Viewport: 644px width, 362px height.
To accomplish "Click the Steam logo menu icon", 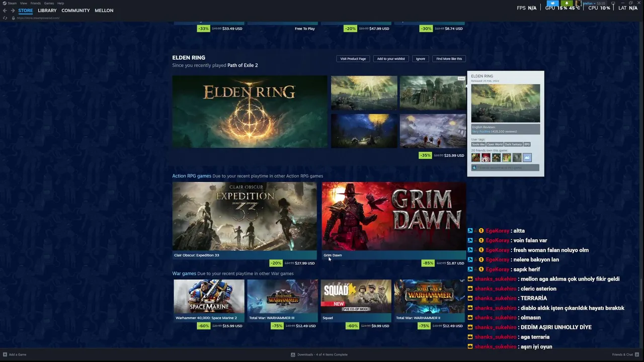I will point(5,3).
